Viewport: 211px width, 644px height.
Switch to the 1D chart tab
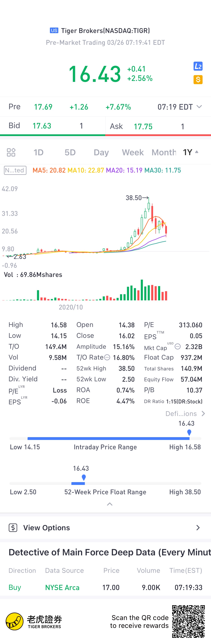click(x=39, y=152)
